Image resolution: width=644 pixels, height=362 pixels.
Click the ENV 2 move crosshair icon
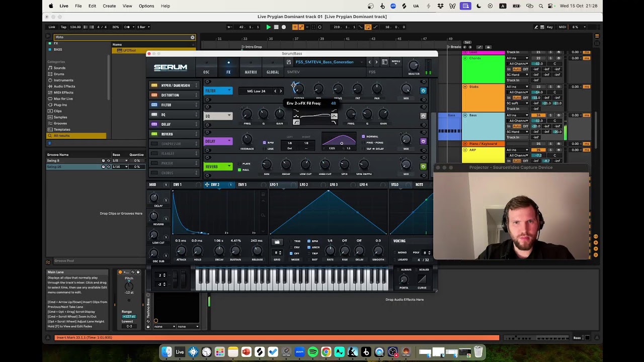(207, 185)
